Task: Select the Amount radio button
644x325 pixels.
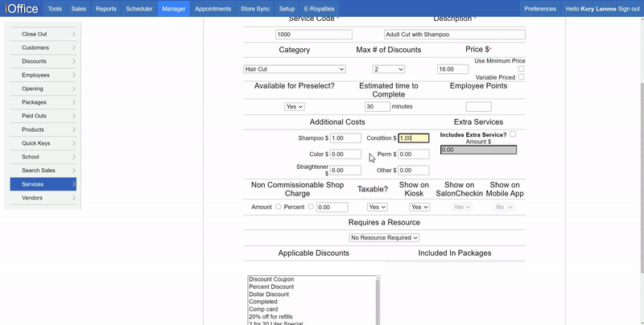Action: [278, 207]
